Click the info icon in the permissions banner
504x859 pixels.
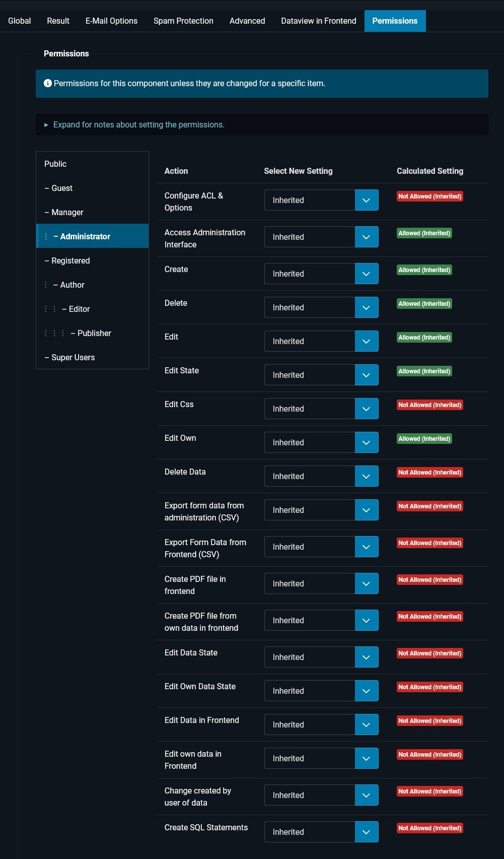point(48,83)
